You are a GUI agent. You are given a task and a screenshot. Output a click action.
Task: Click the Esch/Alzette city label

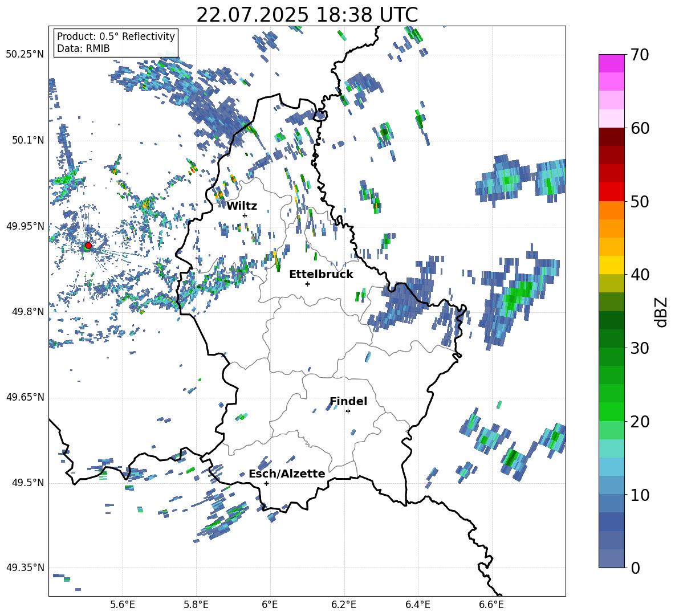tap(287, 474)
